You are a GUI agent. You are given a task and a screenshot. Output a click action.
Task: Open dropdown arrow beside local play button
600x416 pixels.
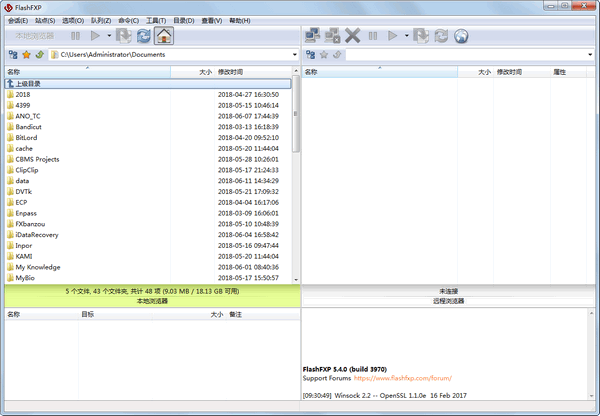[x=107, y=35]
